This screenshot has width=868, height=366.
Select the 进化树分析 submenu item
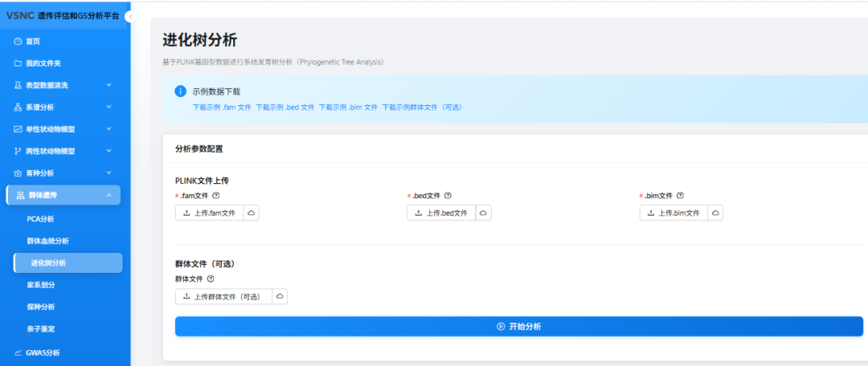click(x=68, y=263)
